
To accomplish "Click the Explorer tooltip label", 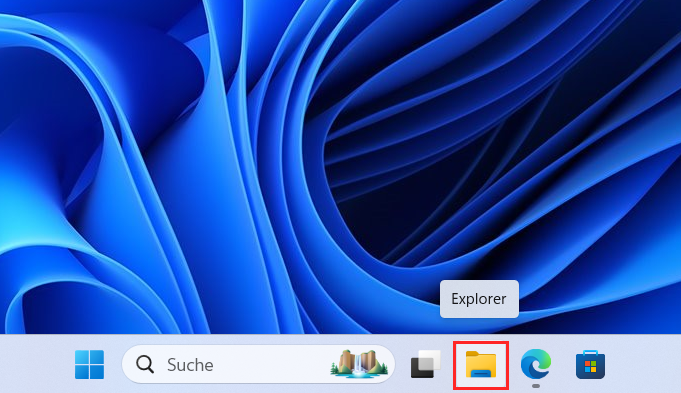I will [479, 299].
